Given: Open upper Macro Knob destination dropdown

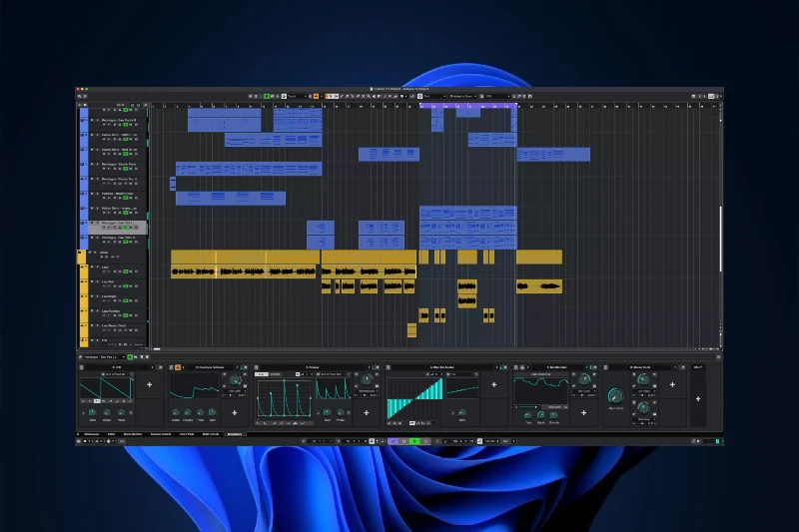Looking at the screenshot, I should [643, 391].
